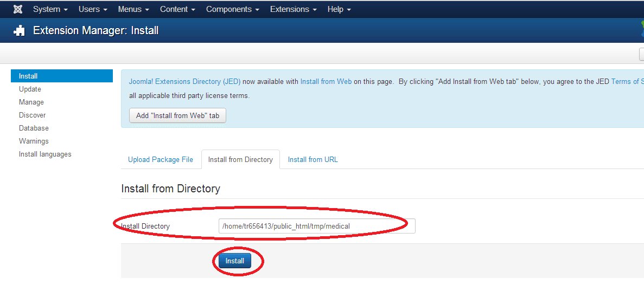
Task: Click the blue Install button
Action: click(235, 261)
